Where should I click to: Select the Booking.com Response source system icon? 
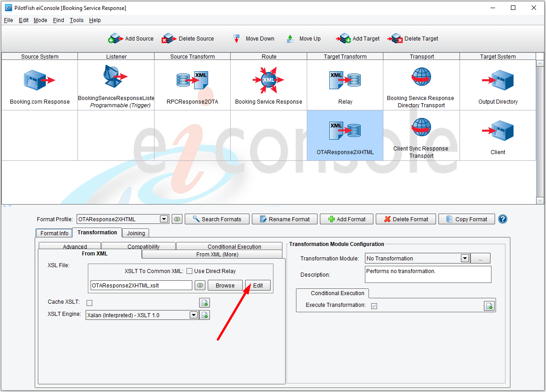[40, 80]
